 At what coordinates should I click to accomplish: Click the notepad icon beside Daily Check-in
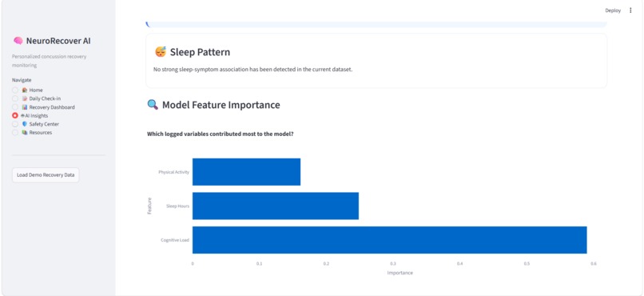pyautogui.click(x=25, y=98)
